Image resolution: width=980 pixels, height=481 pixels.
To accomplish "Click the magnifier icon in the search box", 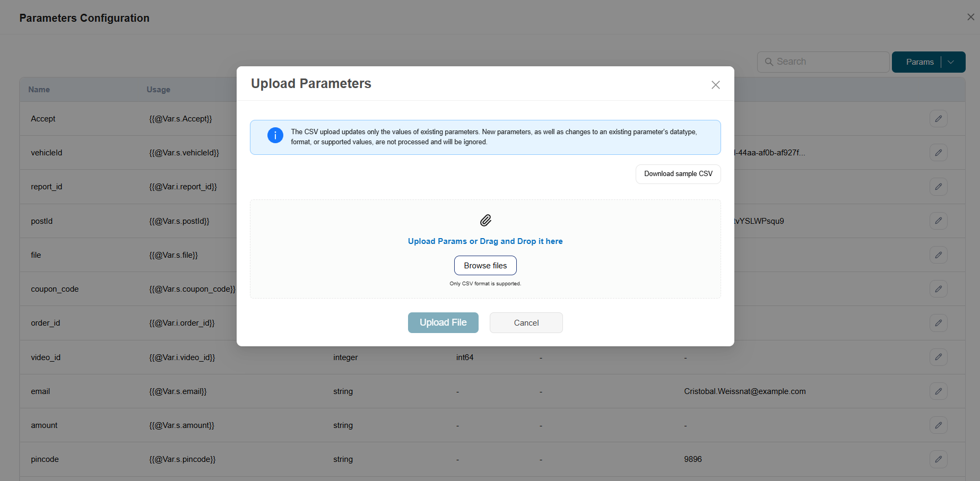I will pyautogui.click(x=769, y=62).
